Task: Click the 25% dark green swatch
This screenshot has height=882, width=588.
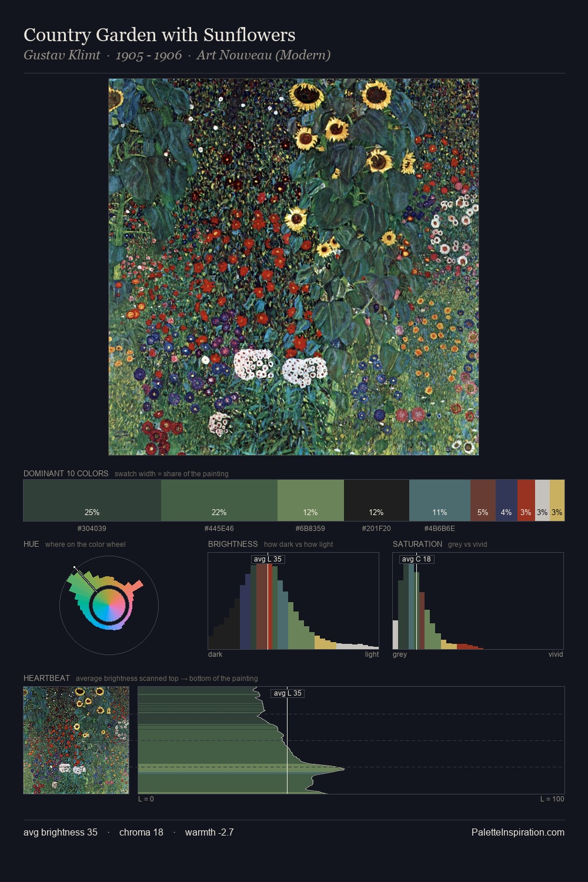Action: [x=92, y=500]
